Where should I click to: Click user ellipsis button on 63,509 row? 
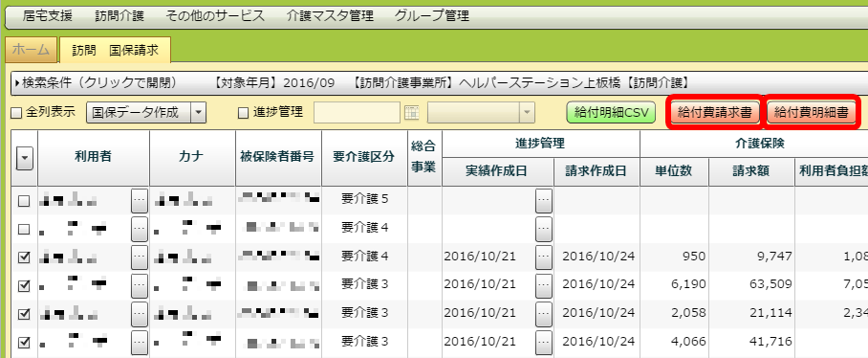[140, 285]
